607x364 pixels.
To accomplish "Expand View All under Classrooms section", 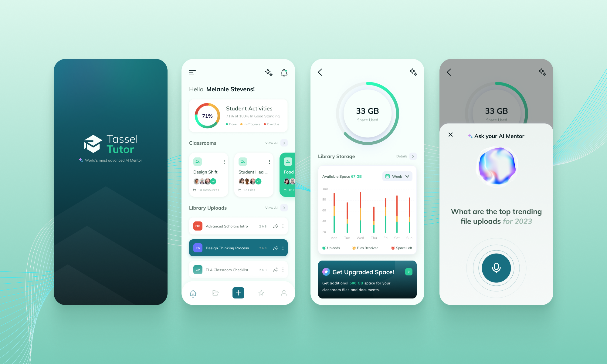I will [x=284, y=143].
